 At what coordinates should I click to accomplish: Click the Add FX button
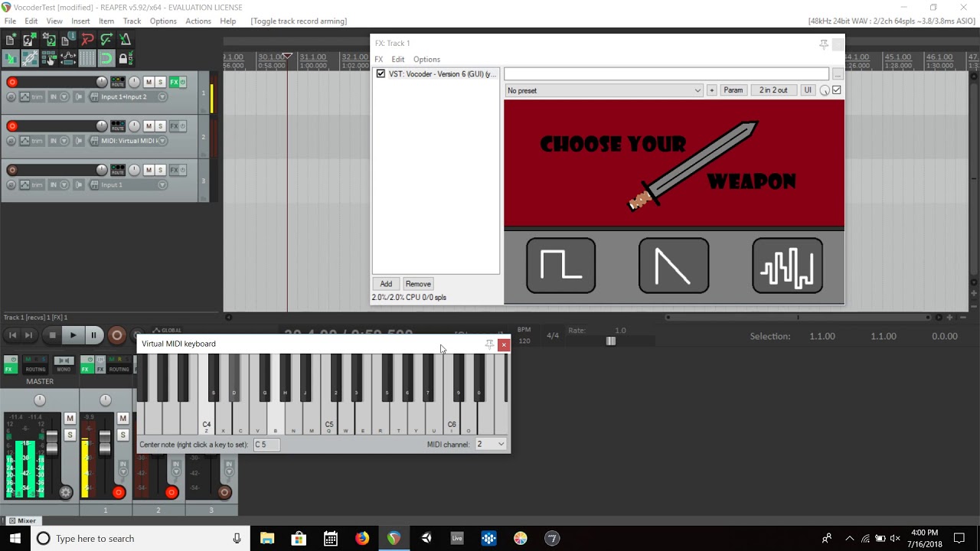[x=386, y=284]
